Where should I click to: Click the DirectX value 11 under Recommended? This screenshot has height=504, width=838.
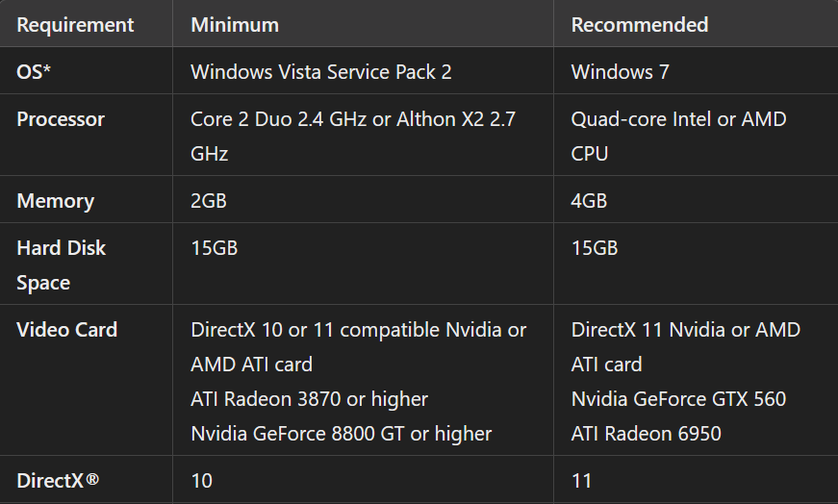(581, 480)
